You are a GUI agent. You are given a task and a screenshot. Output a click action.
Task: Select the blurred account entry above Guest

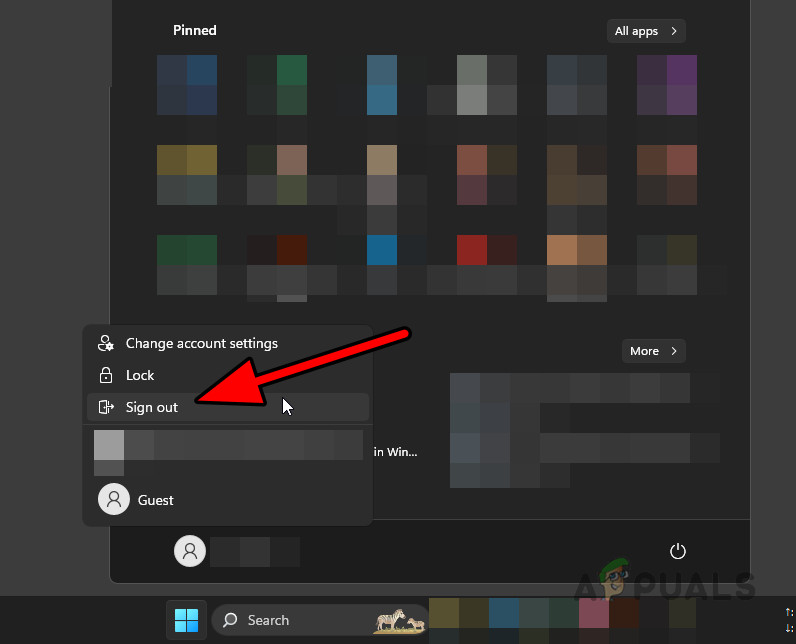(x=228, y=452)
